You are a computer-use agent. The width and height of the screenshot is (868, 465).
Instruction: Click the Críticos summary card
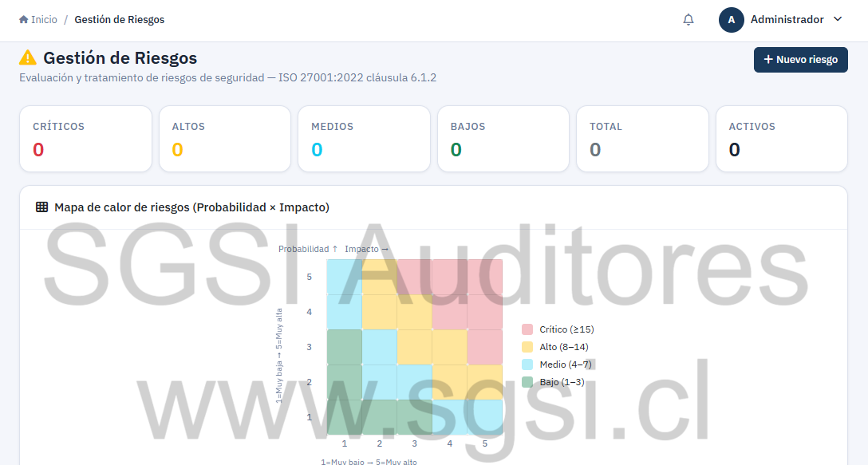86,139
